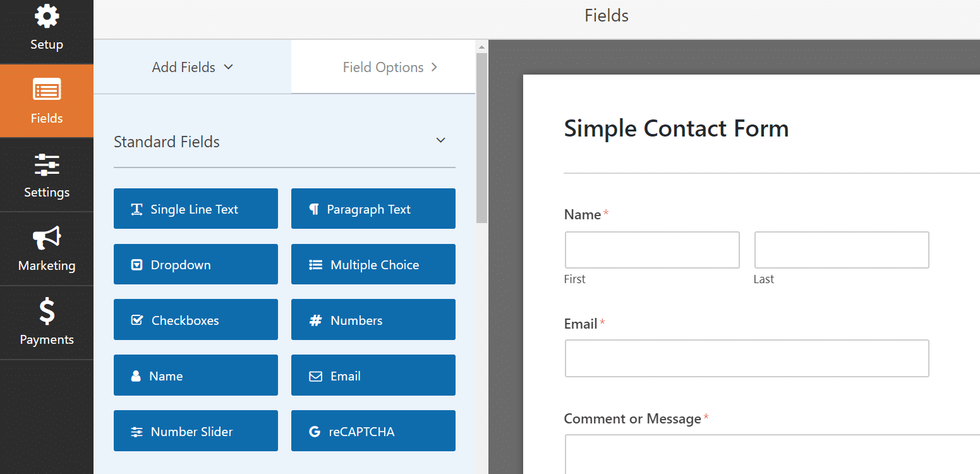This screenshot has height=474, width=980.
Task: Add the reCAPTCHA field button
Action: [x=373, y=431]
